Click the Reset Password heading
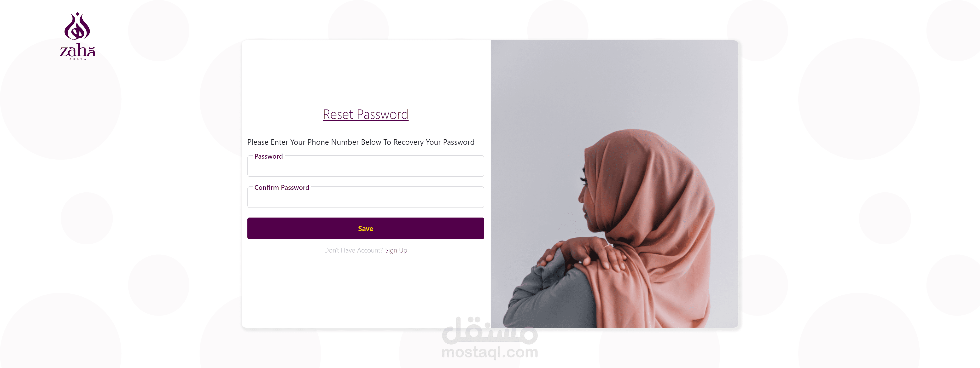The image size is (980, 368). click(366, 114)
